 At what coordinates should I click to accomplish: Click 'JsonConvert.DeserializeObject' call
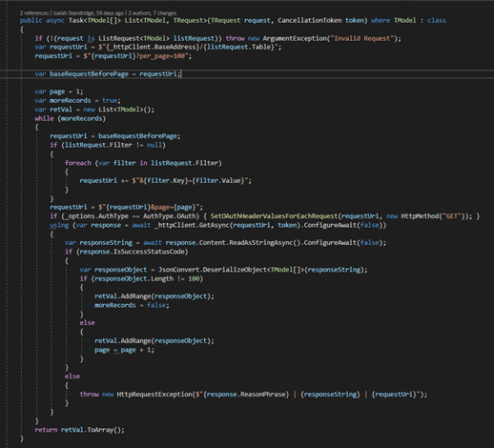click(x=213, y=270)
